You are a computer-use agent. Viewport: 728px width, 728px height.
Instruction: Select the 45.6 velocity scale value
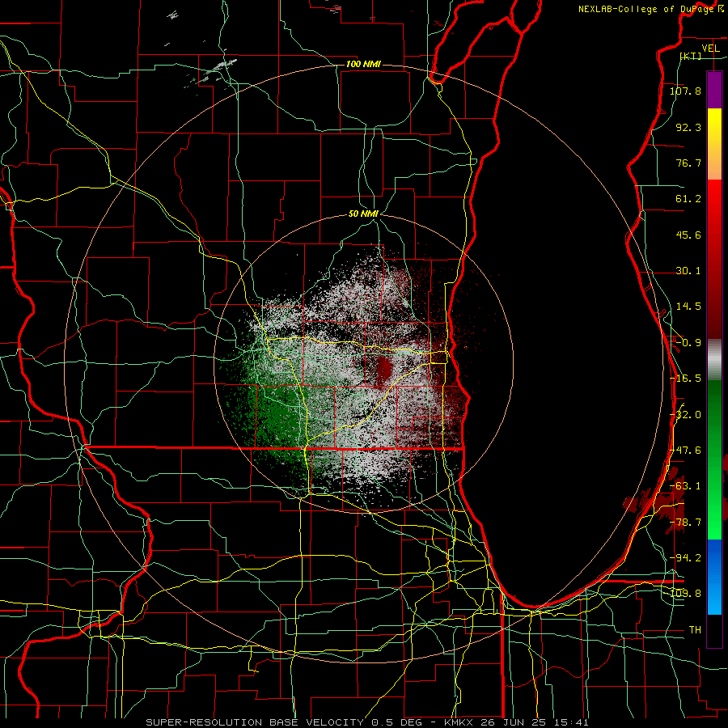(688, 235)
